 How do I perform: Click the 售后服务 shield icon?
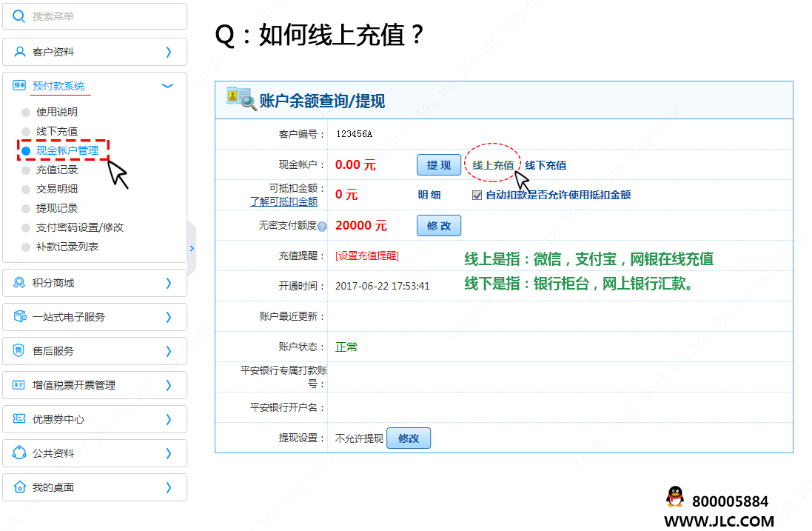pos(20,351)
